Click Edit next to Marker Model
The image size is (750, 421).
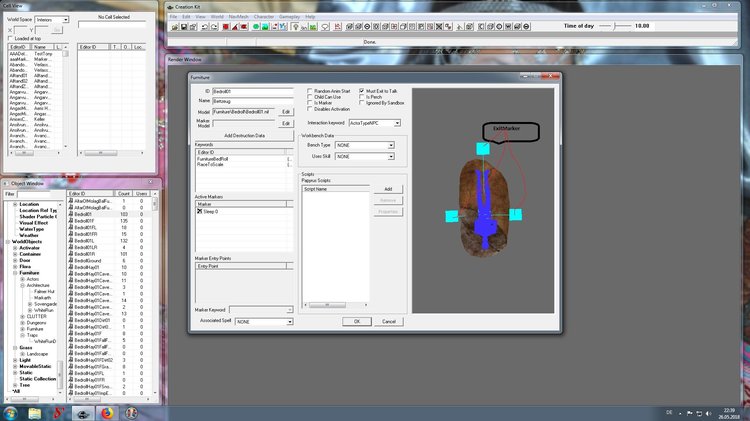coord(286,123)
